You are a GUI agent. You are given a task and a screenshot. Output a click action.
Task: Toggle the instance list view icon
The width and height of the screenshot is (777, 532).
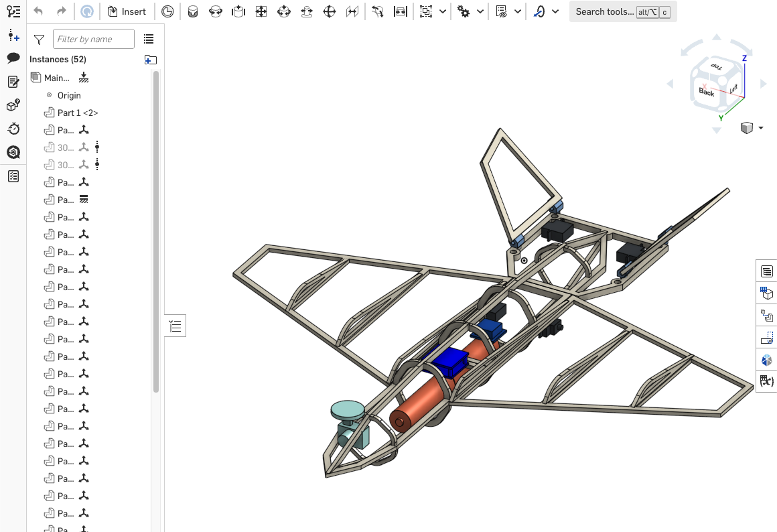[x=149, y=39]
